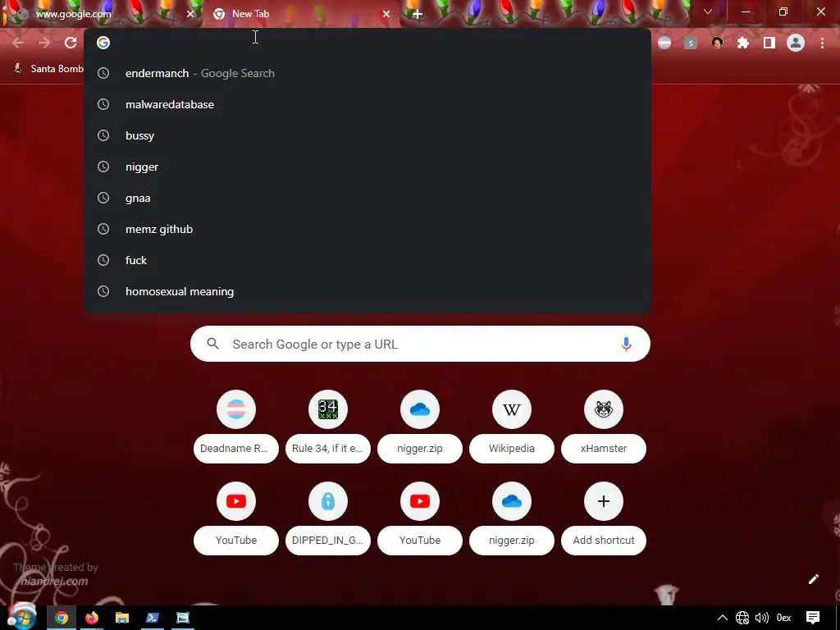Screen dimensions: 840x630
Task: Expand the hidden system tray icons
Action: coord(723,619)
